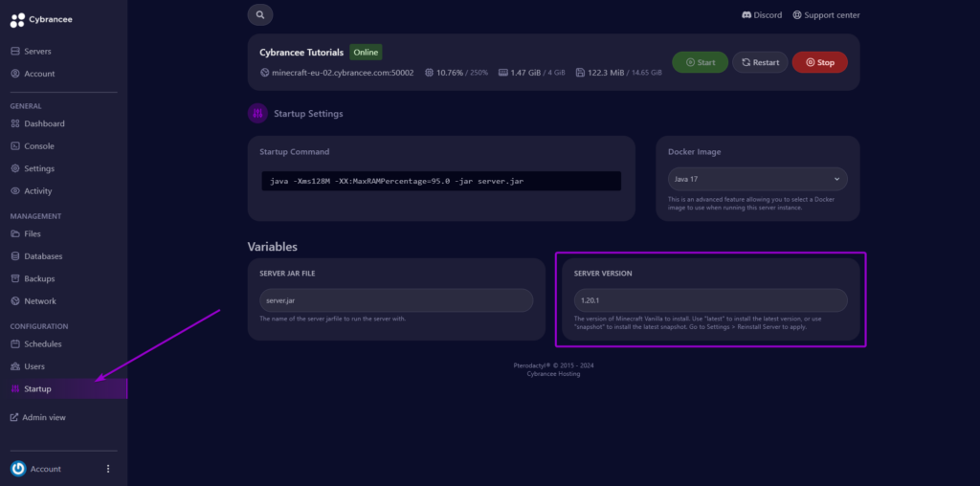Click the server address globe icon
This screenshot has width=980, height=486.
tap(265, 73)
